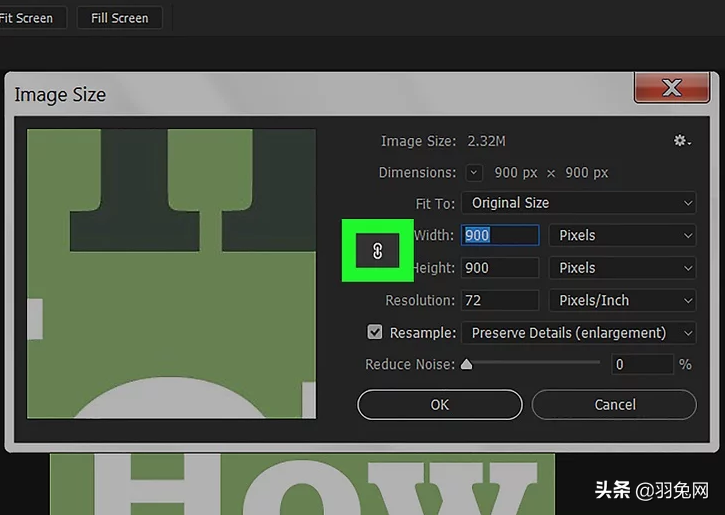Open the Width units Pixels dropdown
The width and height of the screenshot is (725, 515).
click(x=622, y=235)
